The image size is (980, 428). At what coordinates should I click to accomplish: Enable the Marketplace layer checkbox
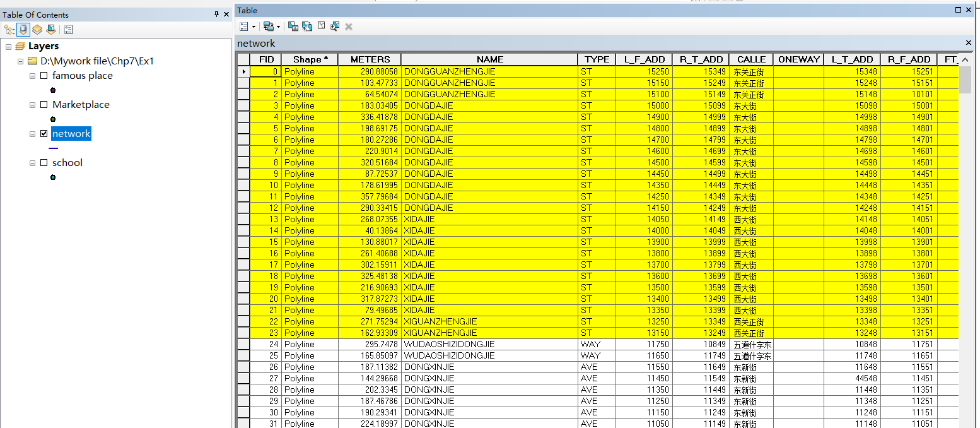[x=44, y=105]
